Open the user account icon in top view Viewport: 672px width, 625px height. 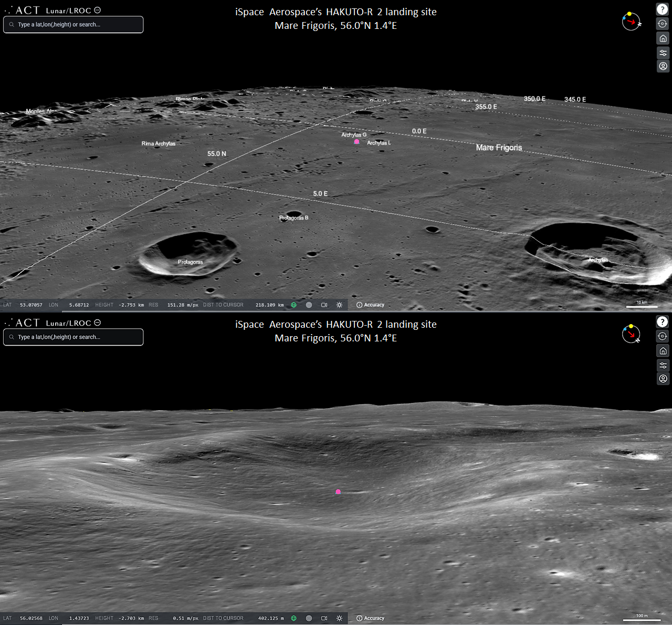coord(663,66)
